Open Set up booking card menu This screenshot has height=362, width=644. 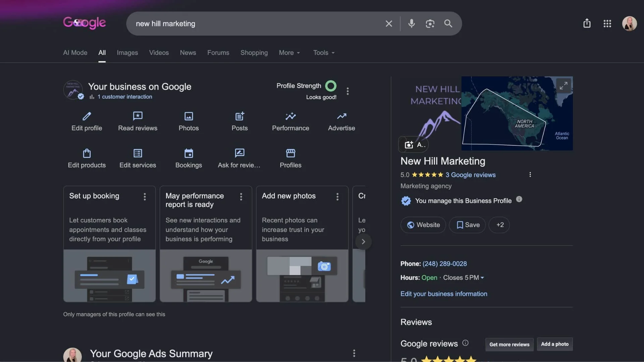click(x=145, y=196)
